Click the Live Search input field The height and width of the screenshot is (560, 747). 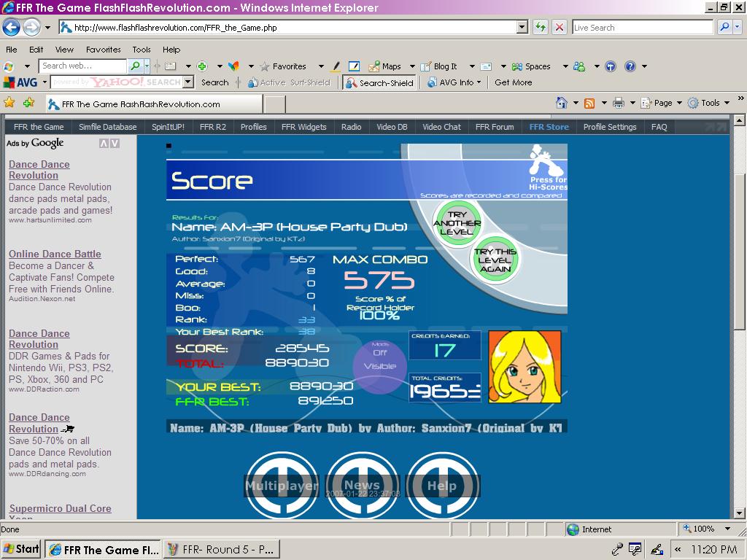643,27
